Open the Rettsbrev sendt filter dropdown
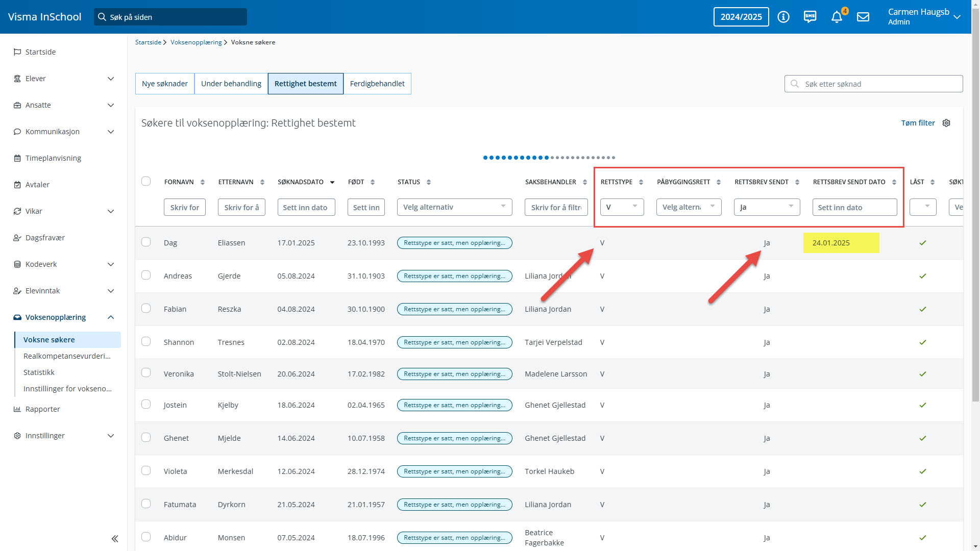The image size is (980, 551). click(x=767, y=207)
